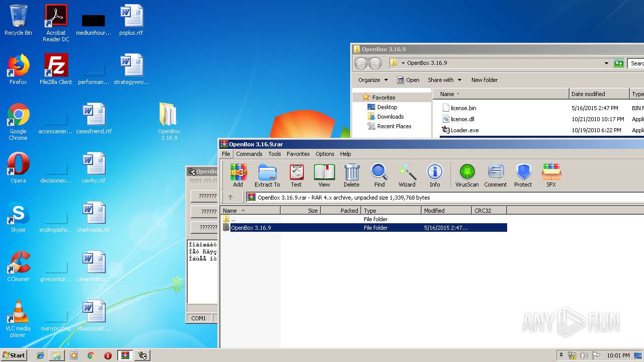Viewport: 644px width, 362px height.
Task: Open Extract To in WinRAR toolbar
Action: point(267,175)
